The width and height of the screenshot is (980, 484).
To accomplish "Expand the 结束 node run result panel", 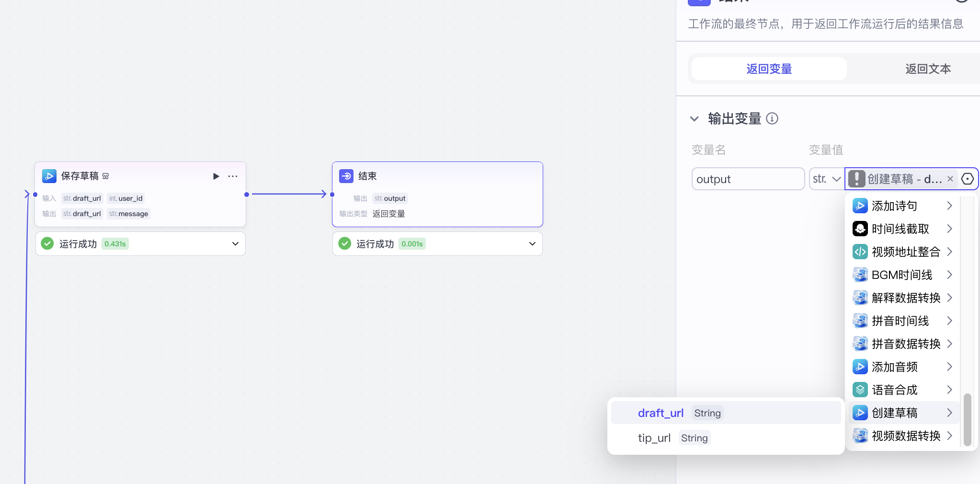I will [532, 244].
